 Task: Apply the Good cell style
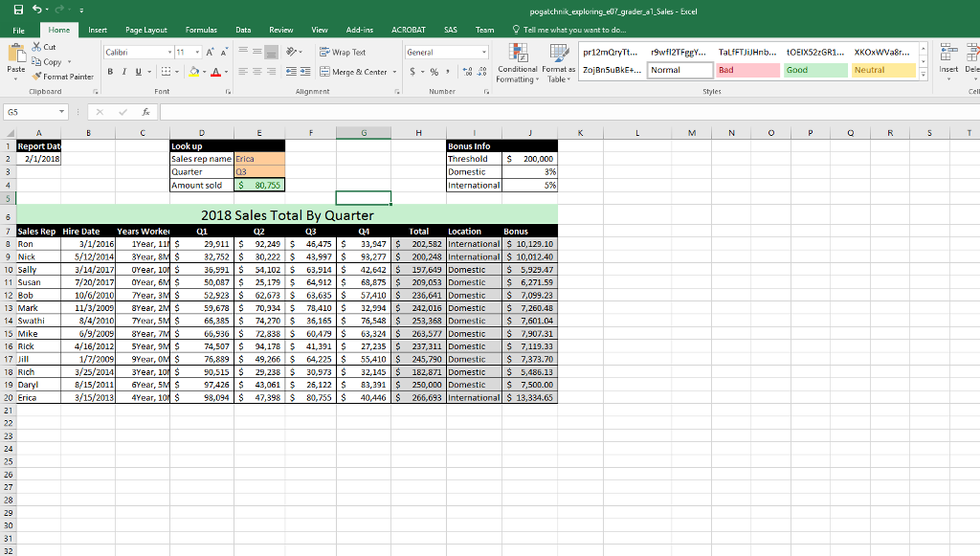click(814, 71)
